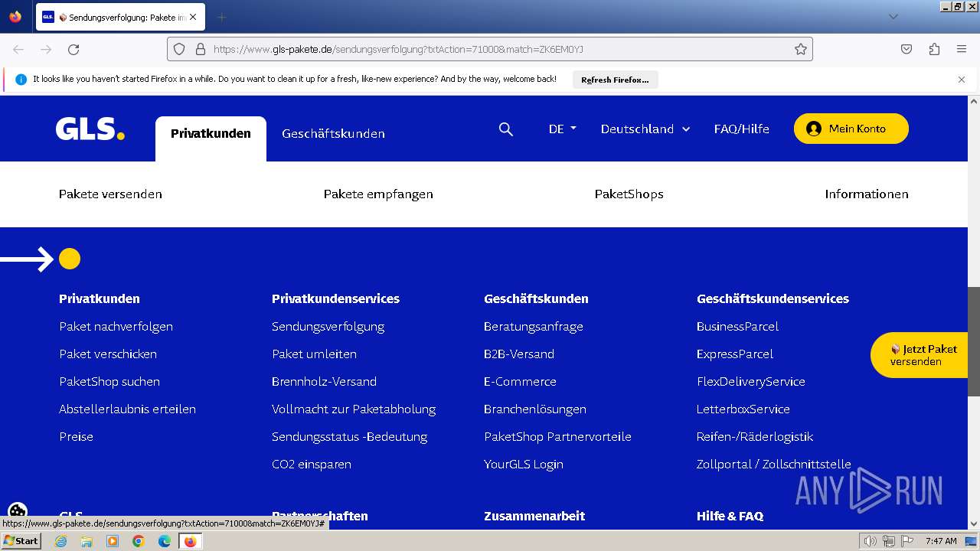Open Paket verschicken link
980x551 pixels.
(x=108, y=354)
